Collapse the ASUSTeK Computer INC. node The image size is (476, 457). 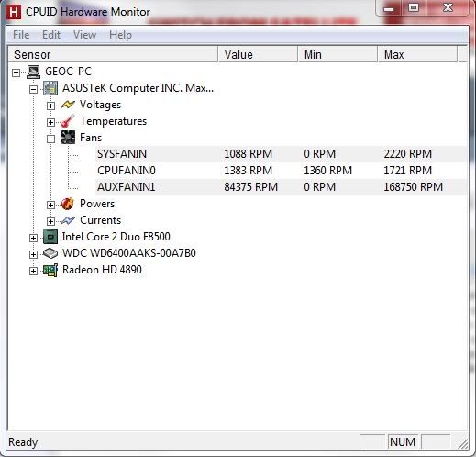(33, 89)
